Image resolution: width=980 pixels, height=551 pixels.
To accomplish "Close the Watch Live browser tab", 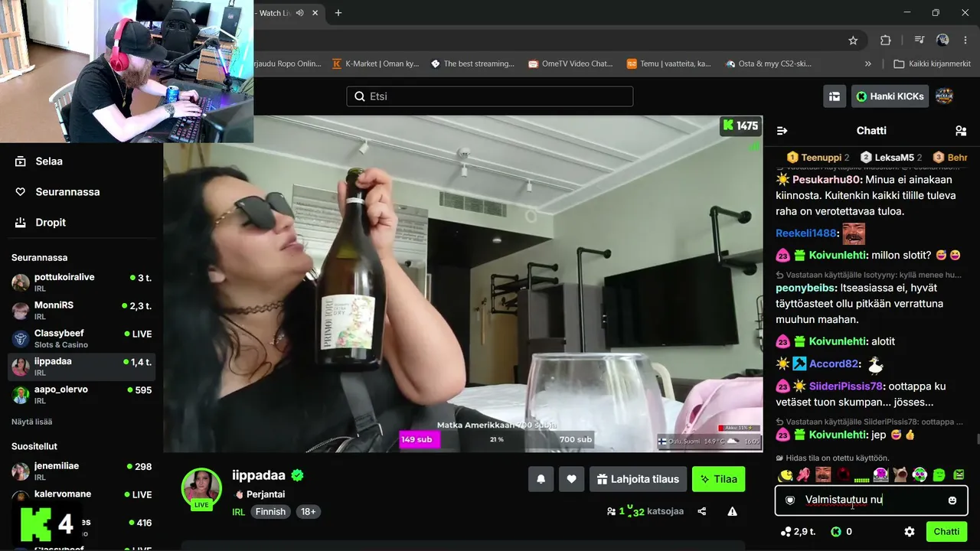I will tap(315, 13).
